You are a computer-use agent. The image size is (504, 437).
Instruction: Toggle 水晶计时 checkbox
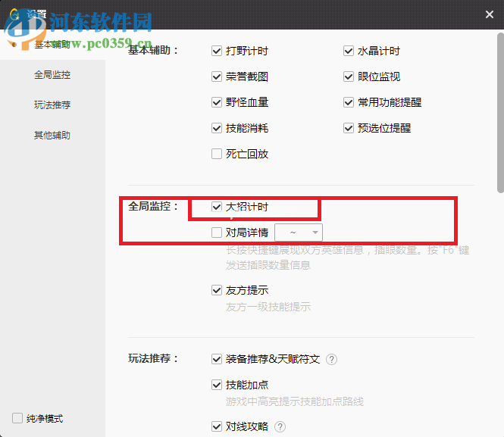coord(349,52)
